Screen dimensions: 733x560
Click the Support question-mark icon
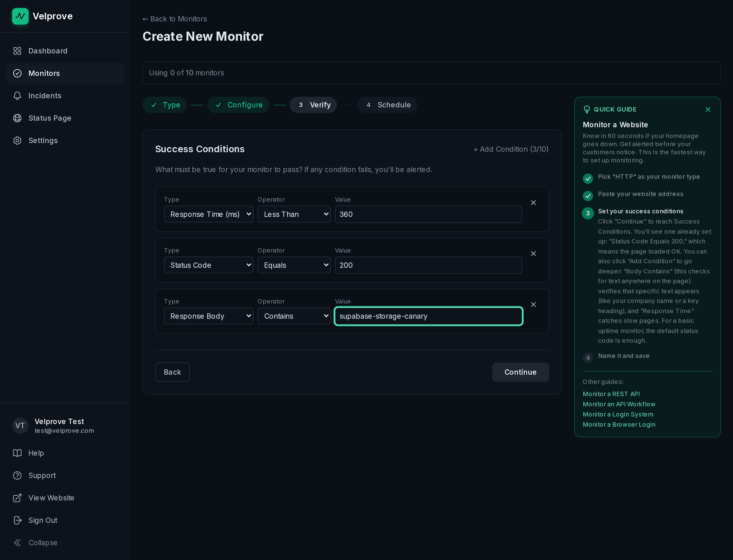(17, 475)
